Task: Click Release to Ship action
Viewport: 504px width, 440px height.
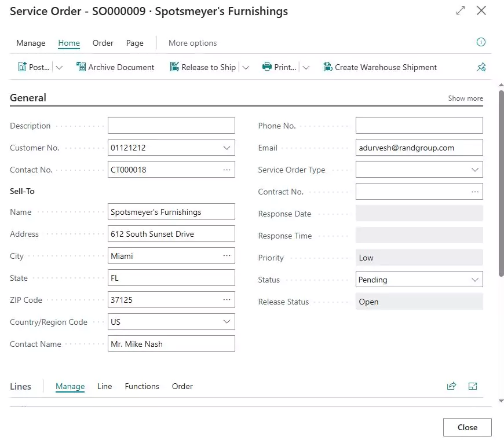Action: tap(203, 67)
